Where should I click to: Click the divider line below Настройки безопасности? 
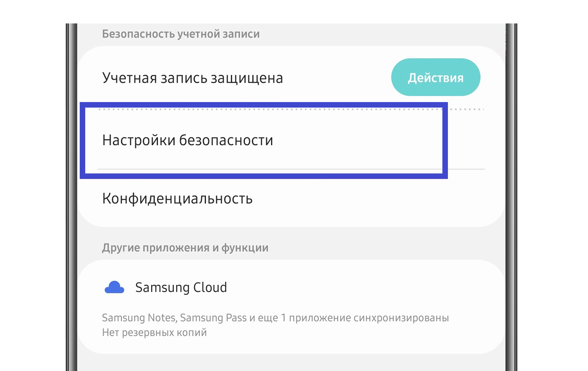pyautogui.click(x=466, y=169)
